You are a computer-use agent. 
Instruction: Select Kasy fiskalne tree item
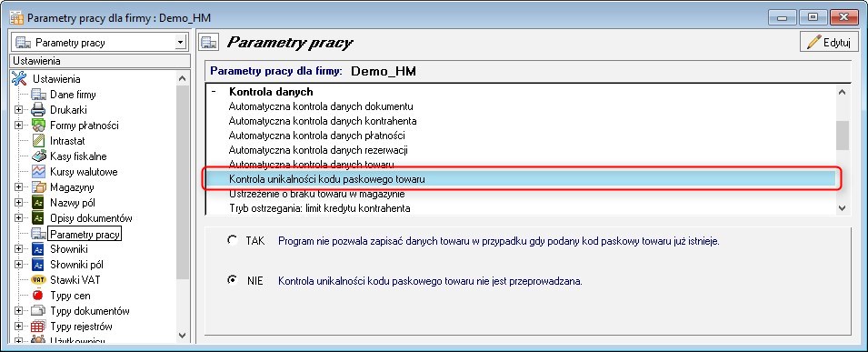(78, 156)
